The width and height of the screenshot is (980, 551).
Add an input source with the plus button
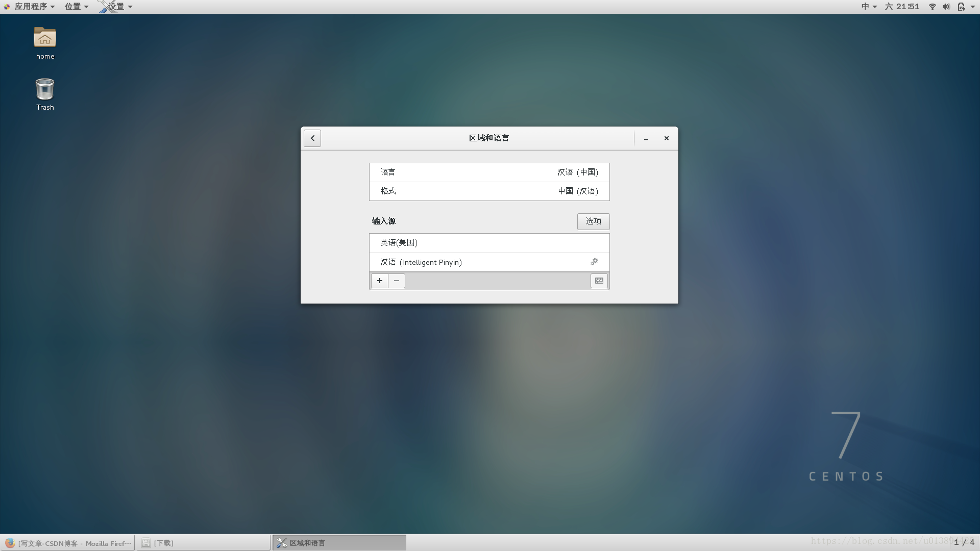(380, 281)
